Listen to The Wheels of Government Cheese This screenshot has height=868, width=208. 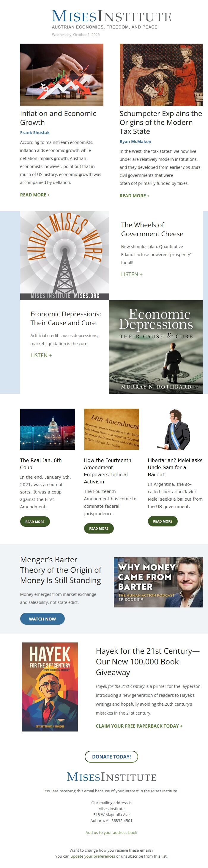[132, 274]
